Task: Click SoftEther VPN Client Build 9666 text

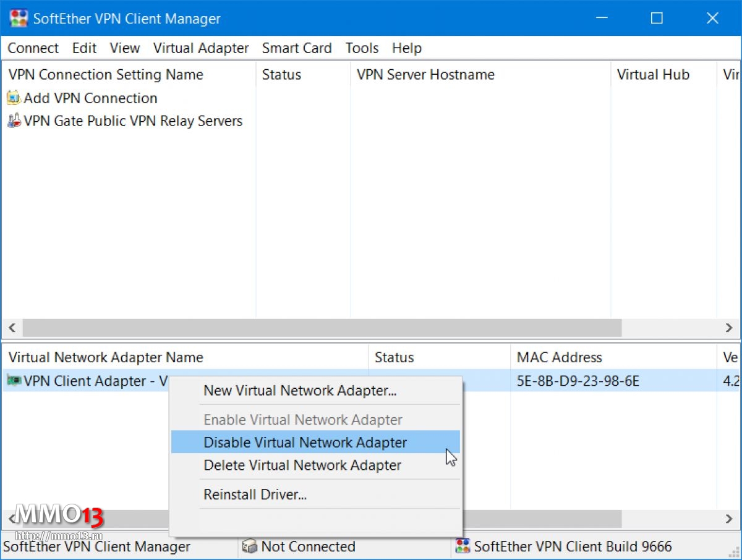Action: [x=573, y=546]
